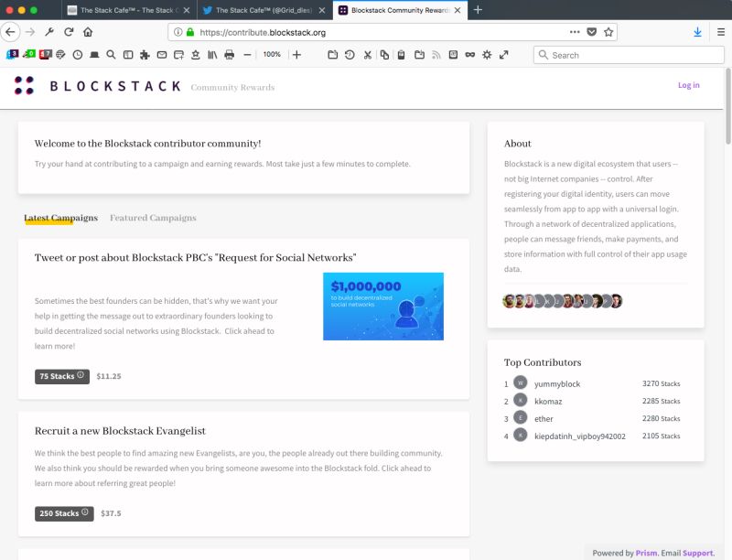Enter fullscreen using the double-arrow icon
The width and height of the screenshot is (732, 560).
pos(503,54)
